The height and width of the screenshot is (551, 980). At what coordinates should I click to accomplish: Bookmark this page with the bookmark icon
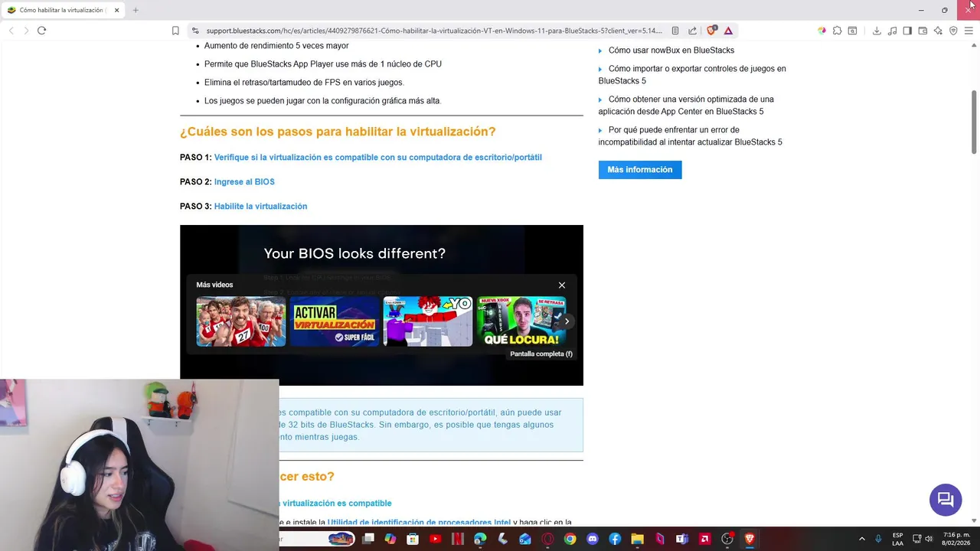[x=175, y=31]
